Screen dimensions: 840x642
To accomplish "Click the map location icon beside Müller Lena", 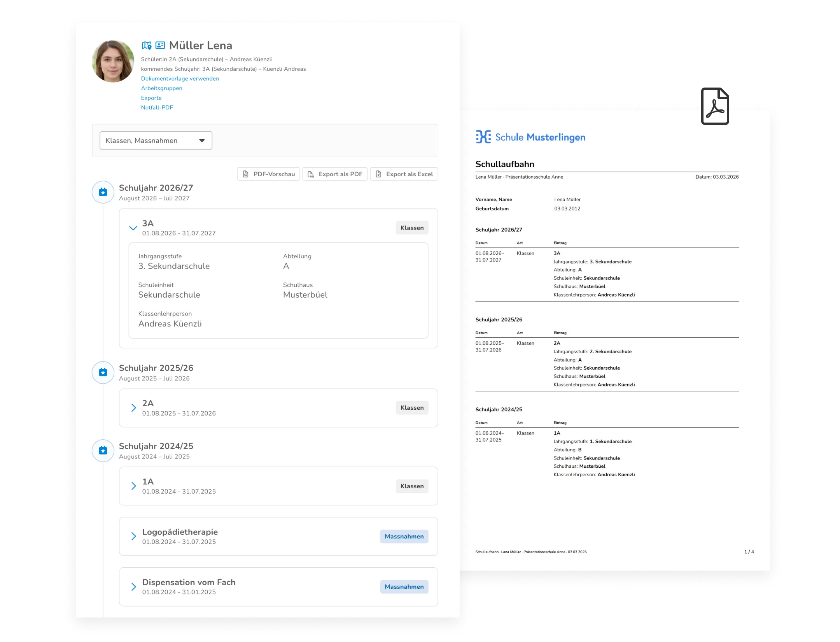I will [147, 46].
